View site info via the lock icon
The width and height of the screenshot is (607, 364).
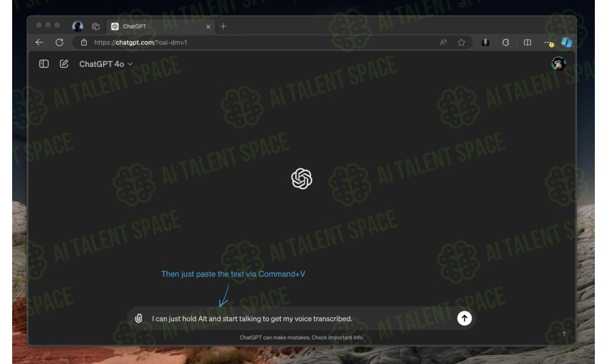point(84,42)
